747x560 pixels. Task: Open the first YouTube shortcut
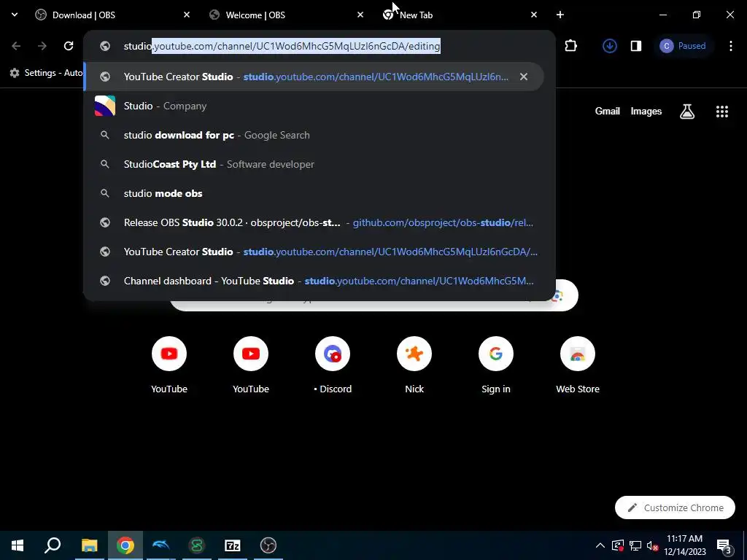[169, 365]
